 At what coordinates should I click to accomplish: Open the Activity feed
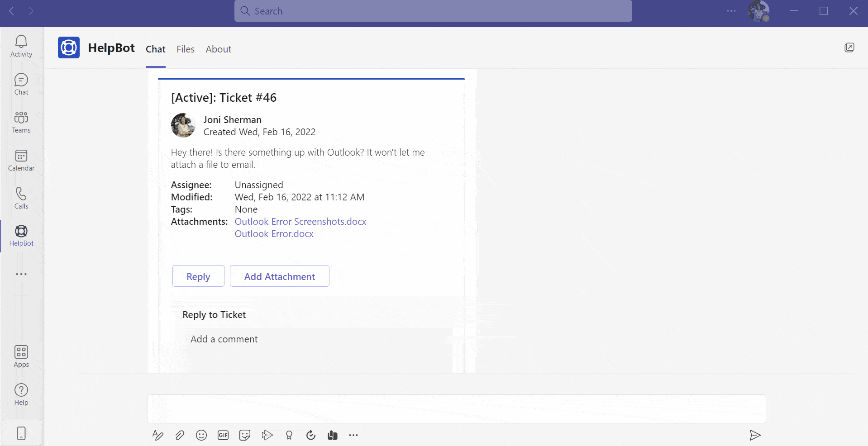(x=21, y=47)
